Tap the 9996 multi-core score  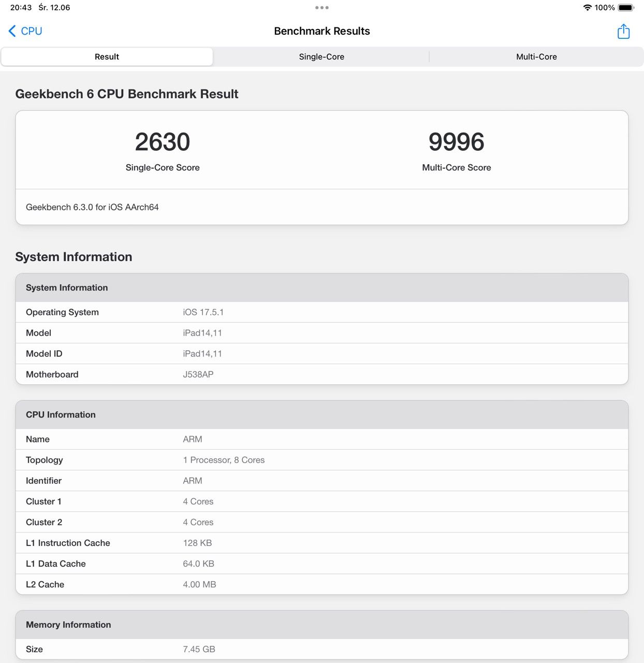point(457,142)
